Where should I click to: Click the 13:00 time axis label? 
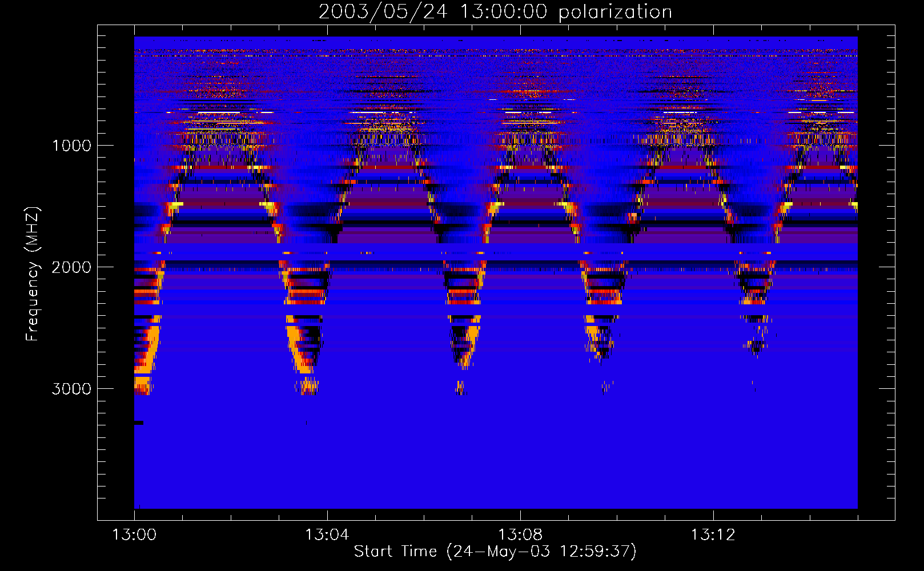[134, 535]
